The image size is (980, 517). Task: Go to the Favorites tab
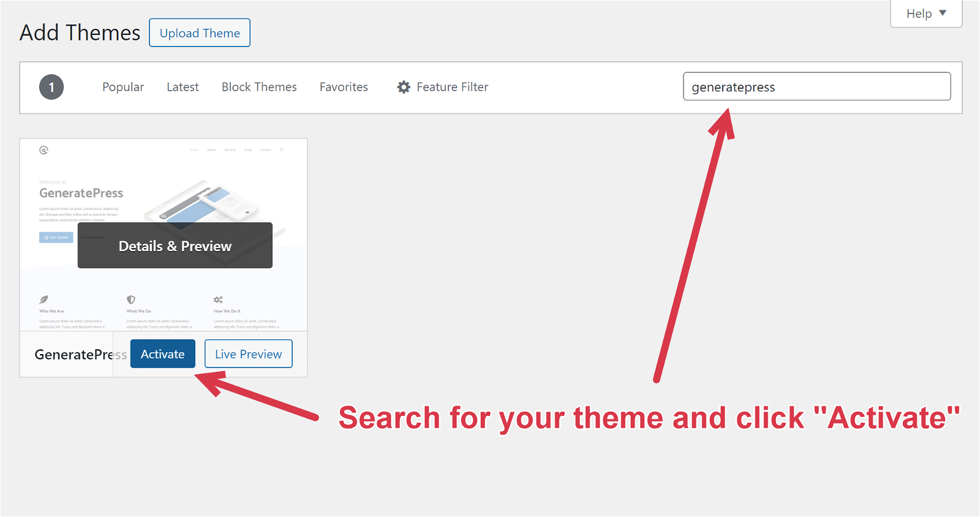(x=344, y=87)
